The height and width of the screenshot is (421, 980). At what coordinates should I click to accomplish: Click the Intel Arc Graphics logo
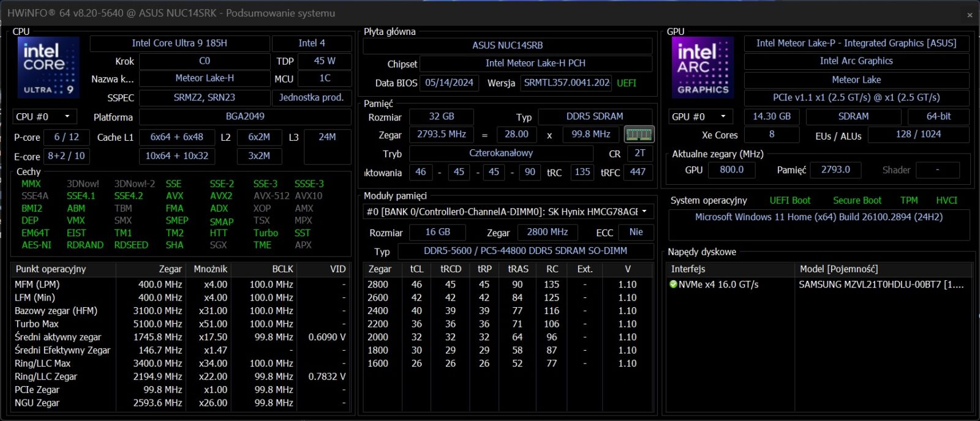(703, 67)
